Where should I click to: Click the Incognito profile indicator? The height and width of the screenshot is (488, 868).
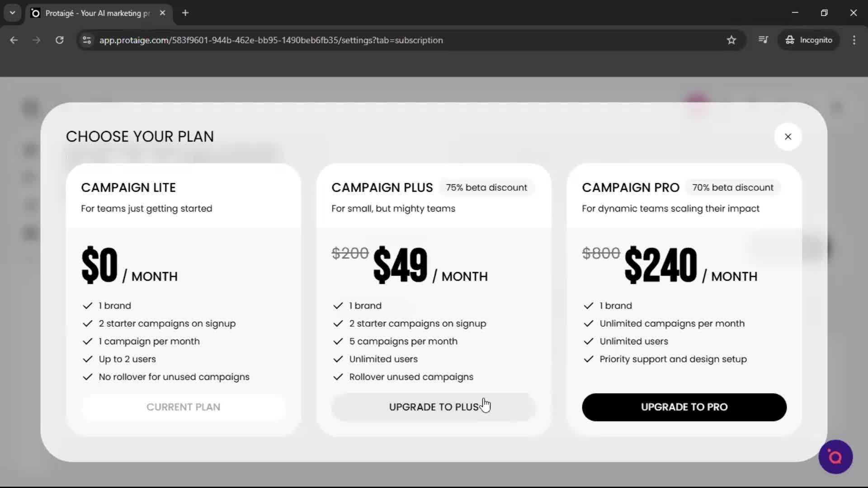(809, 40)
